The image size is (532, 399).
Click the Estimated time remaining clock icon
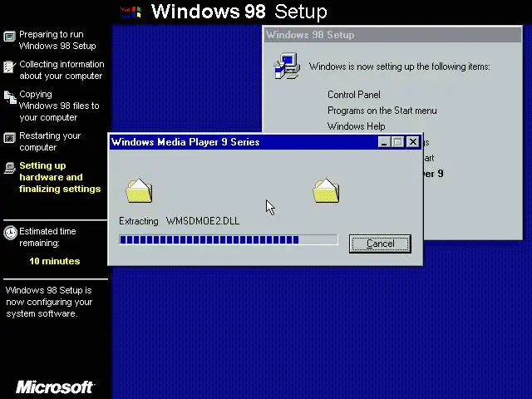click(10, 233)
